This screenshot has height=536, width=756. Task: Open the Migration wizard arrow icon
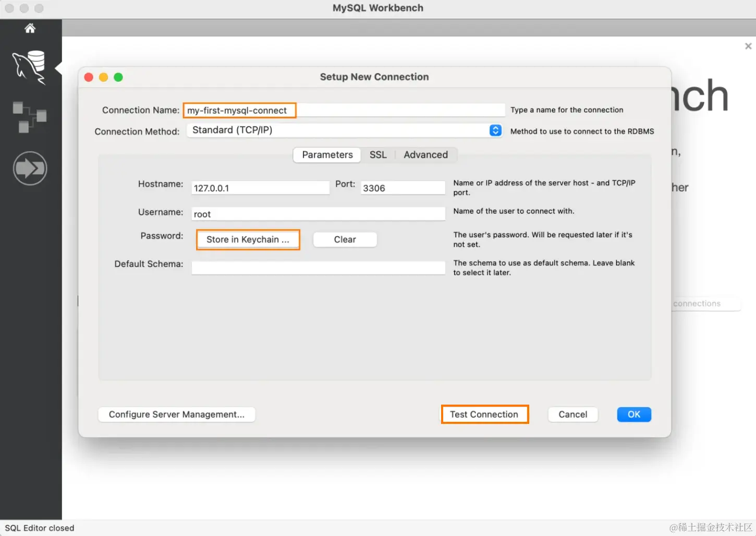click(x=30, y=168)
